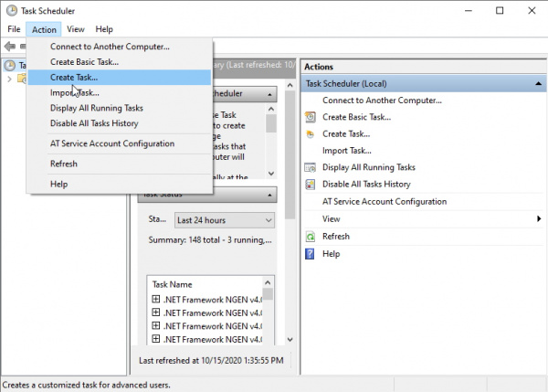Image resolution: width=548 pixels, height=392 pixels.
Task: Click Help link in Actions pane
Action: (331, 254)
